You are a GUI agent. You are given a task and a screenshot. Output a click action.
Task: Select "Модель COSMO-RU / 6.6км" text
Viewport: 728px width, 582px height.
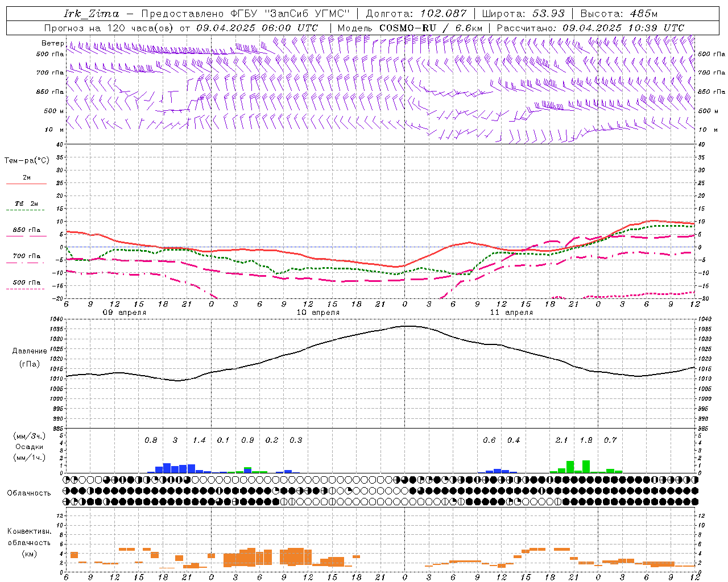pos(410,28)
